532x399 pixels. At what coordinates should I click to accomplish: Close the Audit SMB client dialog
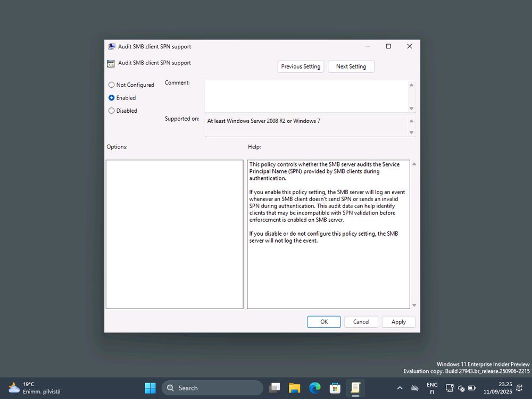coord(409,46)
